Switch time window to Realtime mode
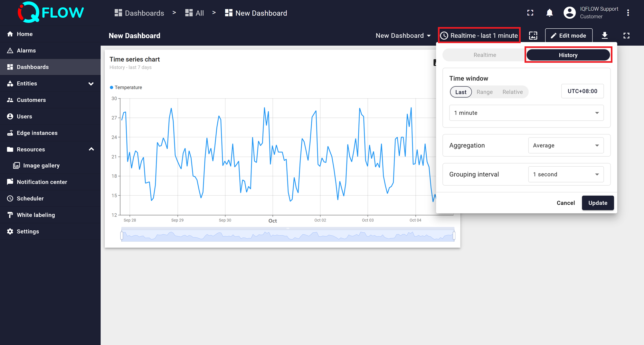 click(x=484, y=55)
